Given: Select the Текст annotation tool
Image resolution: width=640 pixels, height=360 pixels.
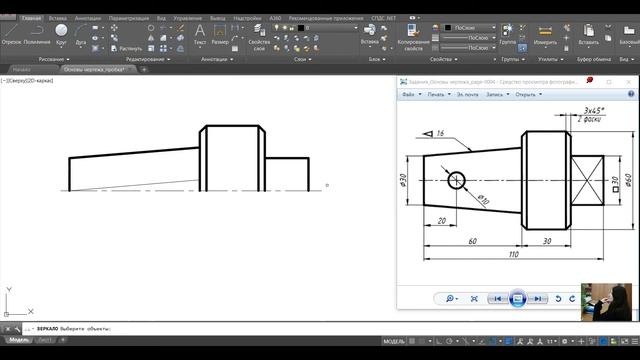Looking at the screenshot, I should click(200, 34).
